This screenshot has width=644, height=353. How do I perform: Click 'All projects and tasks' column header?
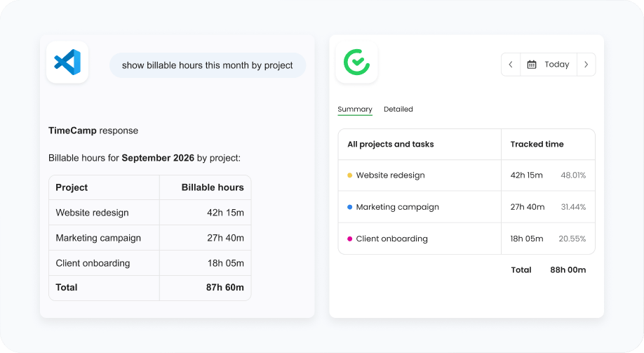391,145
